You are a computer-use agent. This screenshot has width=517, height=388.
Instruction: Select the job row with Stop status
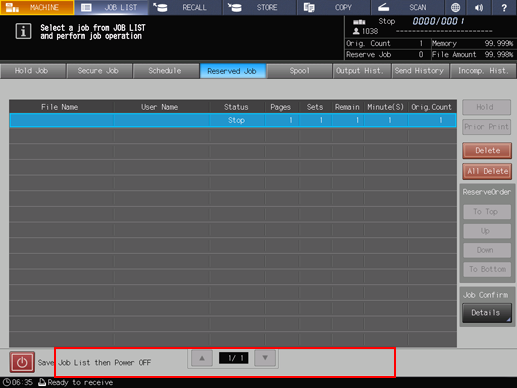click(x=233, y=120)
